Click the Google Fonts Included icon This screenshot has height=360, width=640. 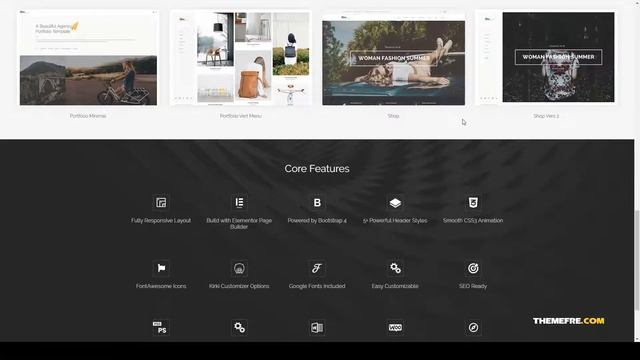[x=317, y=268]
